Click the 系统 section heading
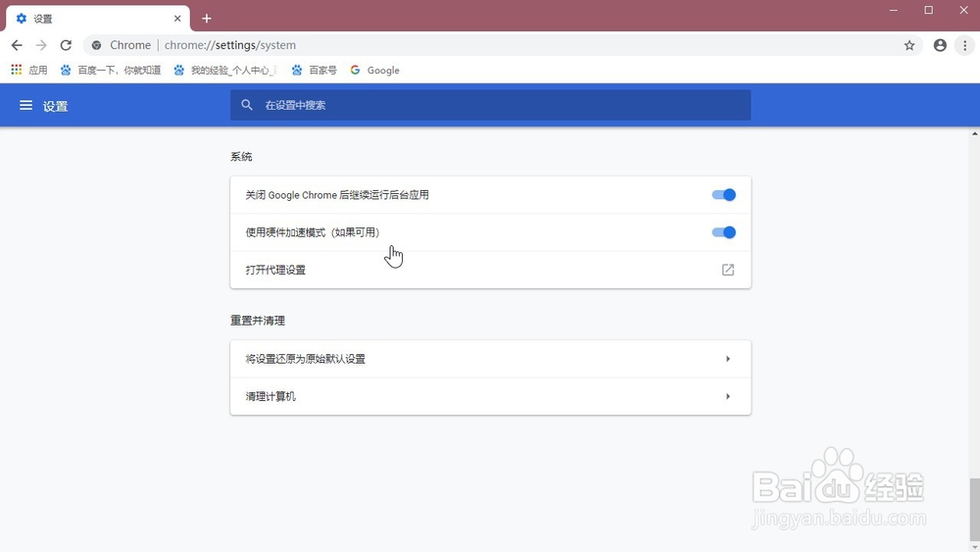 [x=241, y=156]
